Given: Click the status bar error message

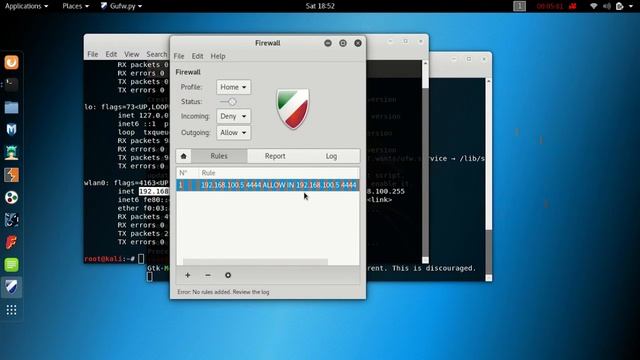Looking at the screenshot, I should [223, 292].
